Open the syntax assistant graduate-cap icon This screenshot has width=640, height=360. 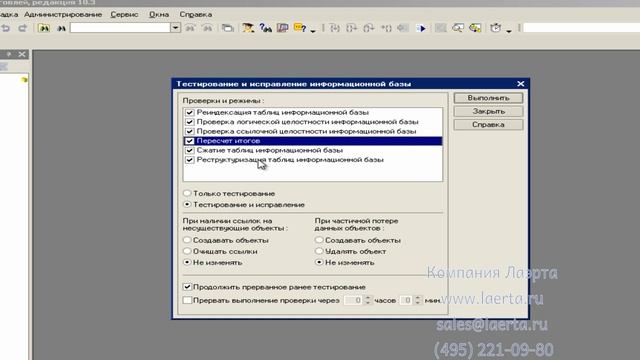(x=248, y=28)
